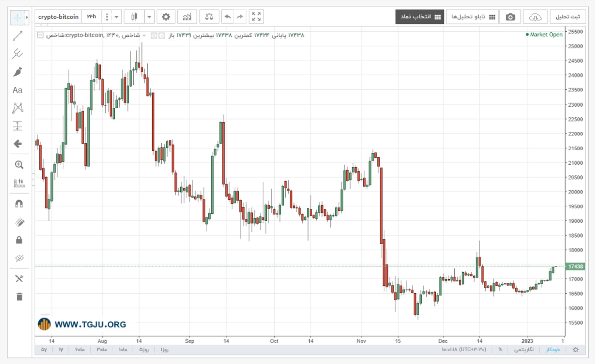The width and height of the screenshot is (595, 364).
Task: Select the ۳ماه time range
Action: 102,349
